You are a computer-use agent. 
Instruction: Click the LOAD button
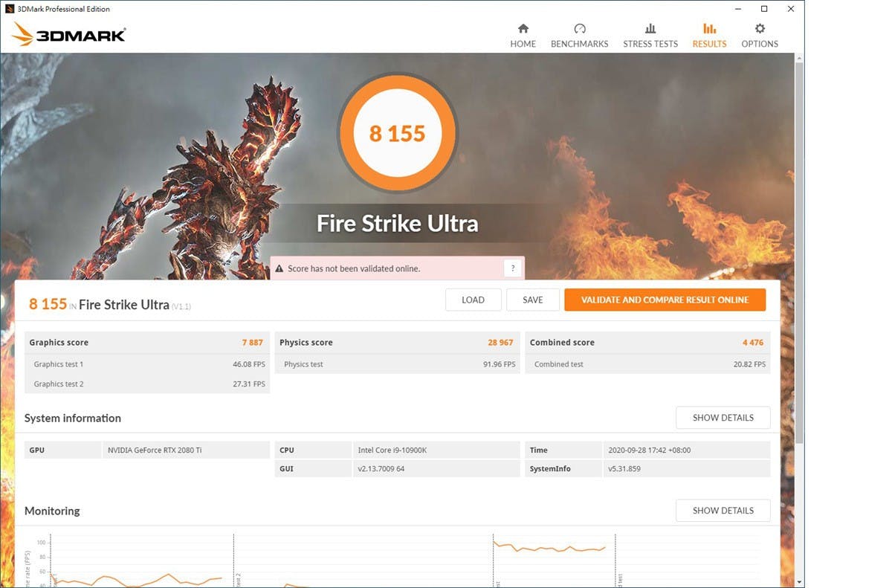(x=473, y=300)
